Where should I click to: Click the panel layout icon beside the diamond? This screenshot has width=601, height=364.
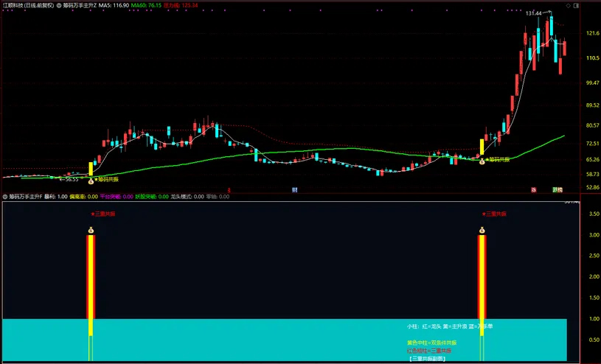point(576,5)
